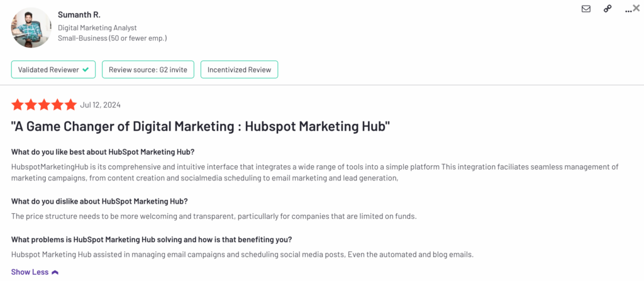Open Sumanth R.'s profile photo

click(x=31, y=28)
